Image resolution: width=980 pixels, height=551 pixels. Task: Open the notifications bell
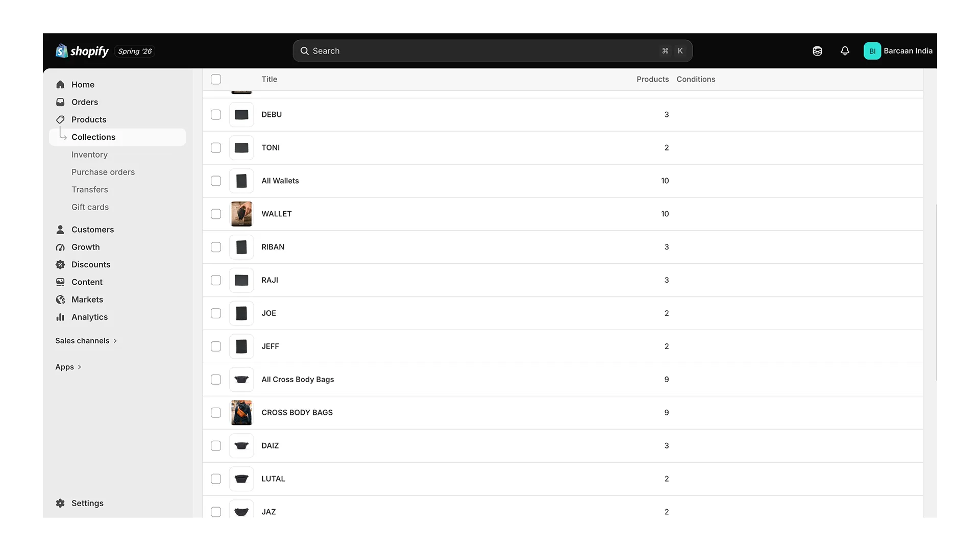(x=845, y=51)
